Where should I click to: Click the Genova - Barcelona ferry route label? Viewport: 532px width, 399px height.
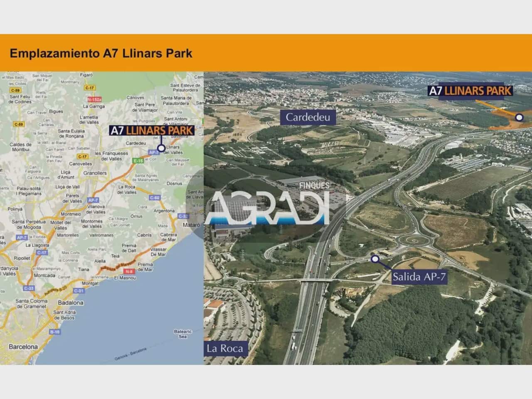tap(130, 355)
